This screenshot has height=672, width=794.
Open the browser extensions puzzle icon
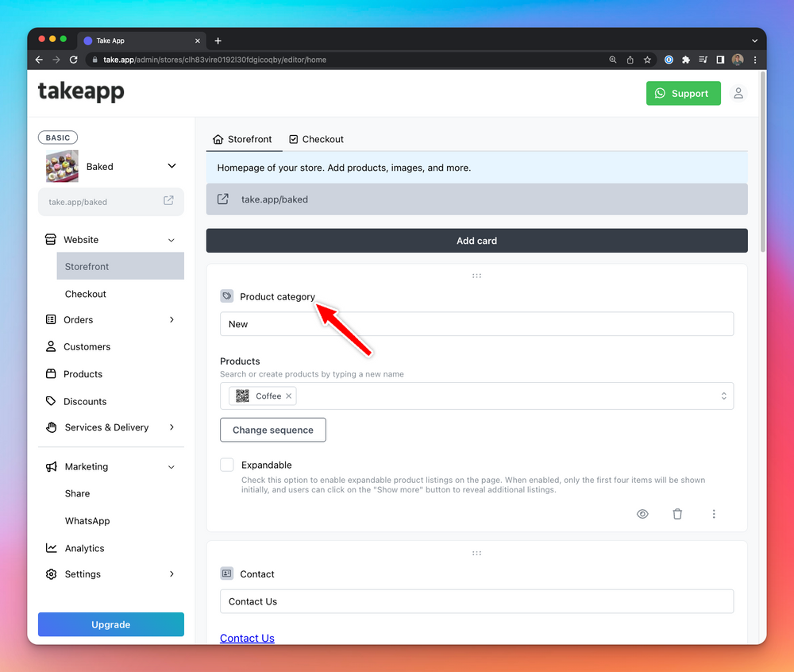coord(686,60)
